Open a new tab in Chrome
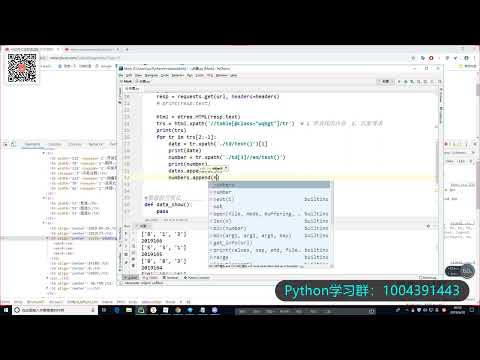Image resolution: width=480 pixels, height=360 pixels. [127, 49]
